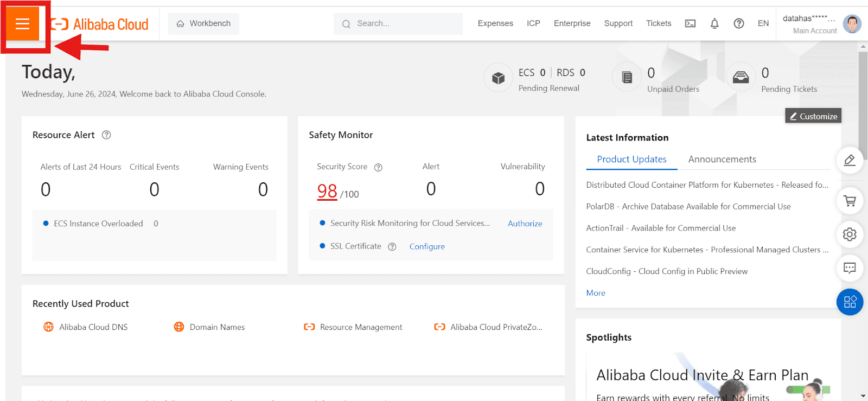Open Alibaba Cloud PrivateZone recent product

[496, 327]
